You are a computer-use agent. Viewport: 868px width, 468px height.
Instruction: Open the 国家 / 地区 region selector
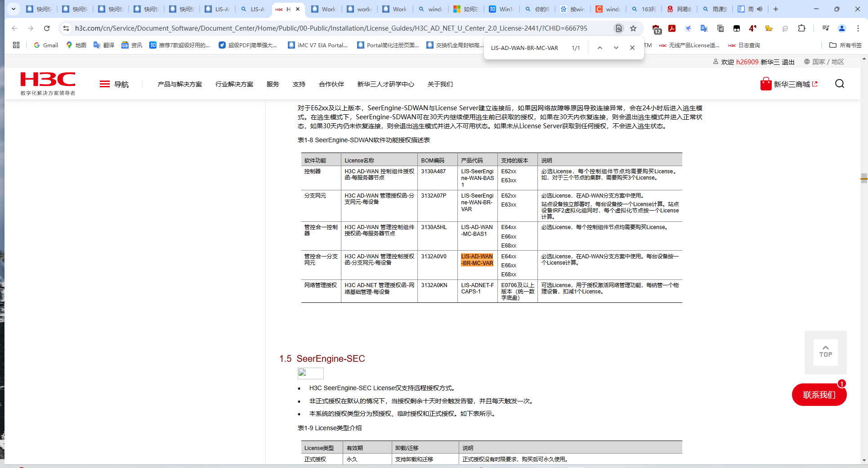[824, 62]
